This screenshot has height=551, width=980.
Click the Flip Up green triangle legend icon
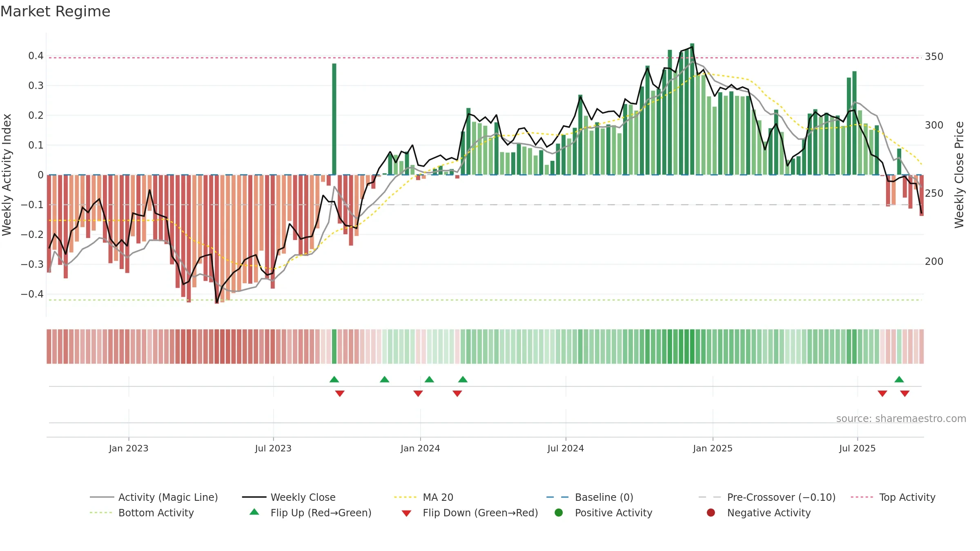coord(254,512)
